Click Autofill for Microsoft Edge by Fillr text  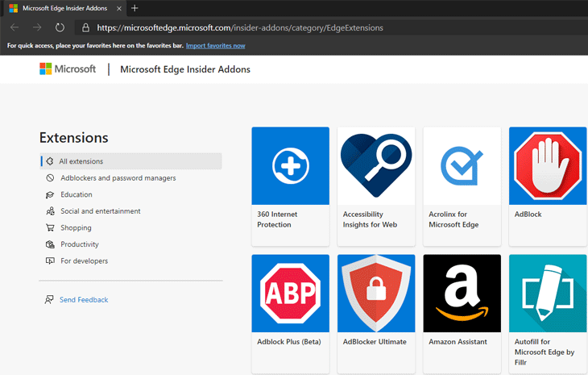[x=545, y=352]
